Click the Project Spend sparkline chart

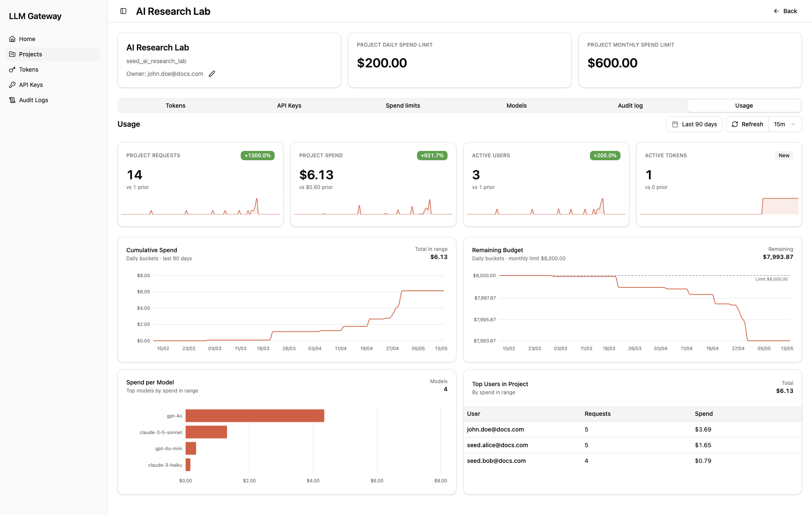tap(373, 206)
